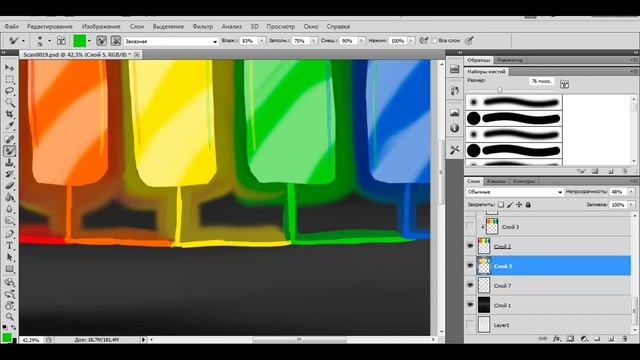Viewport: 640px width, 360px height.
Task: Click the green foreground color swatch
Action: 7,338
